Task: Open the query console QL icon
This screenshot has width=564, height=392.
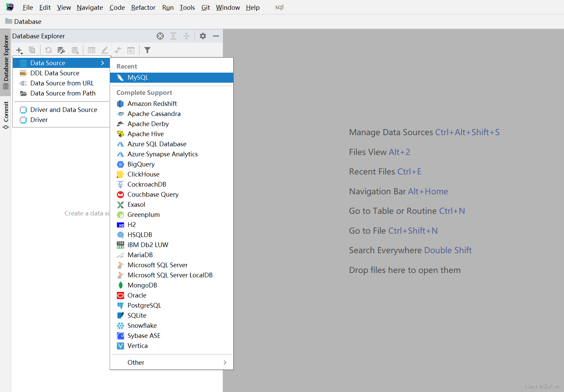Action: 131,50
